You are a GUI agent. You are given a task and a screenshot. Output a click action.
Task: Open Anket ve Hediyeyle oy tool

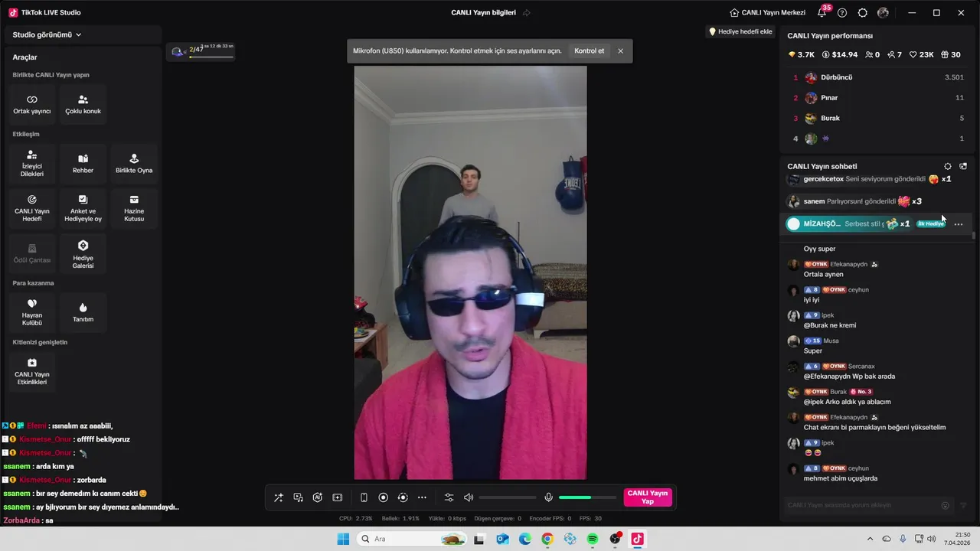coord(83,208)
